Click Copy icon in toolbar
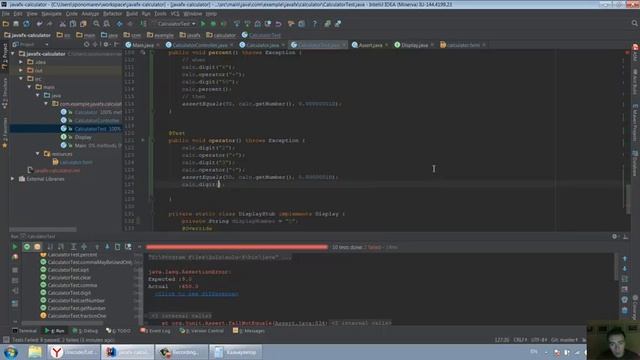This screenshot has width=640, height=360. tap(73, 24)
